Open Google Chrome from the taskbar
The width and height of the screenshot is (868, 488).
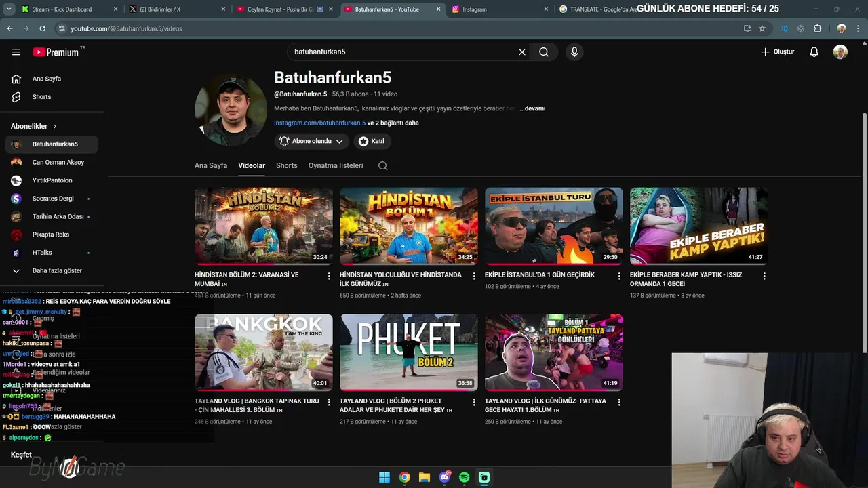tap(404, 477)
